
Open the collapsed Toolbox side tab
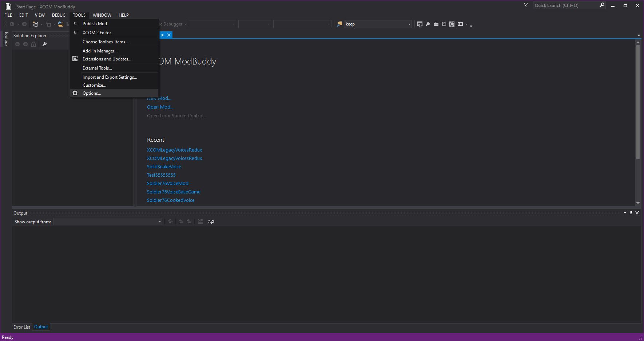coord(6,39)
